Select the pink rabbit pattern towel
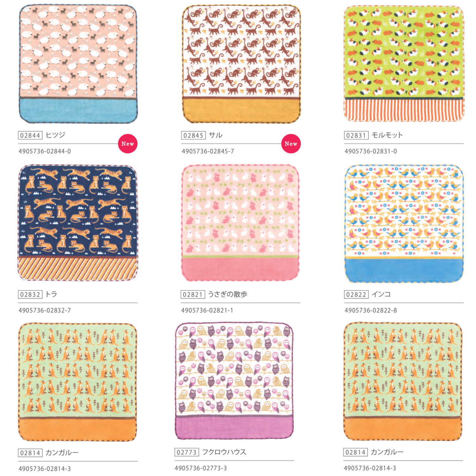Viewport: 476px width, 476px height. point(241,222)
